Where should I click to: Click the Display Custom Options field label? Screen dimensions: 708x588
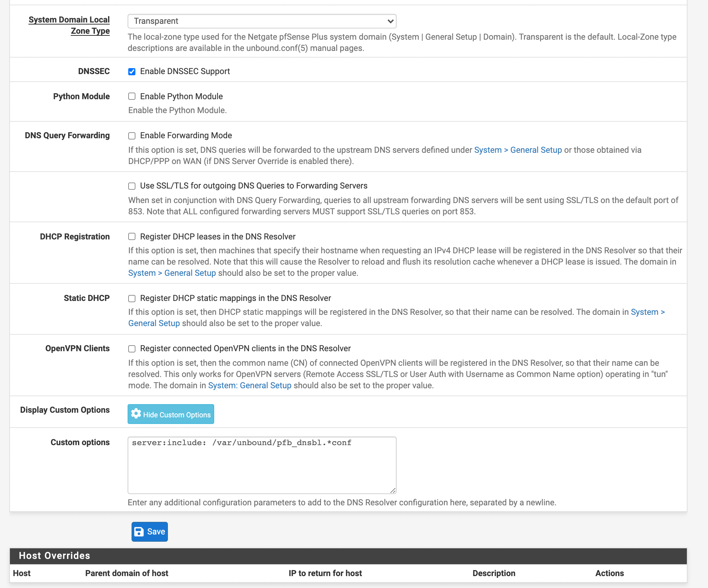pos(65,410)
